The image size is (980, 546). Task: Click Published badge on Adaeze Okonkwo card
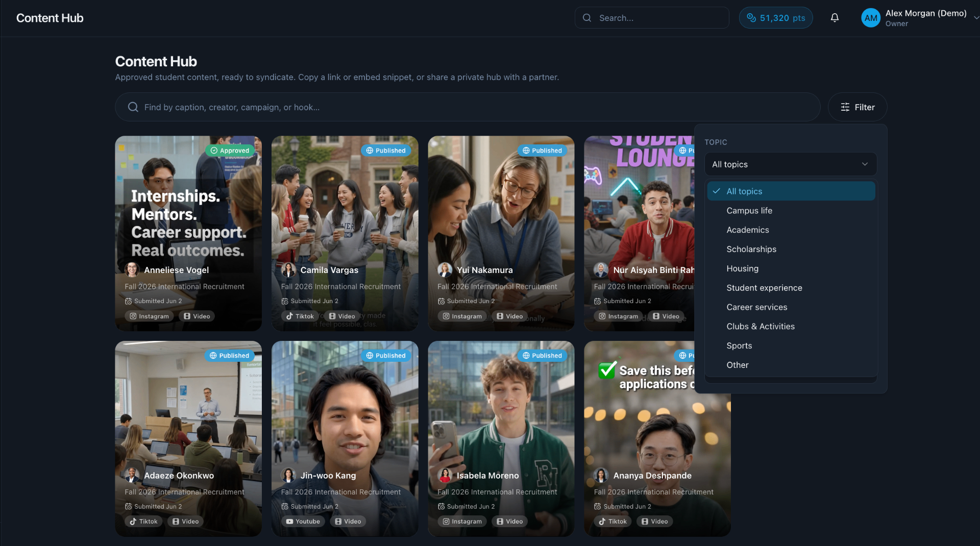coord(230,356)
